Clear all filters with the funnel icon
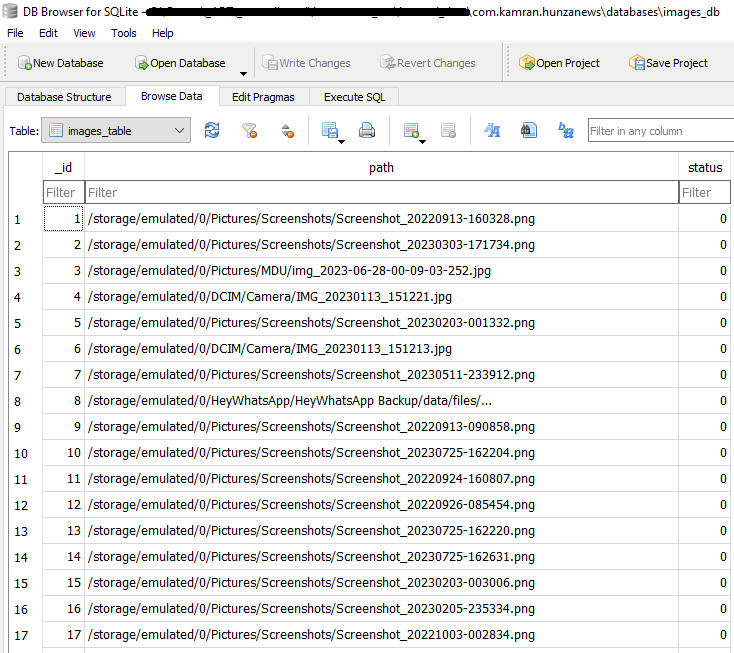Viewport: 734px width, 653px height. [x=250, y=131]
